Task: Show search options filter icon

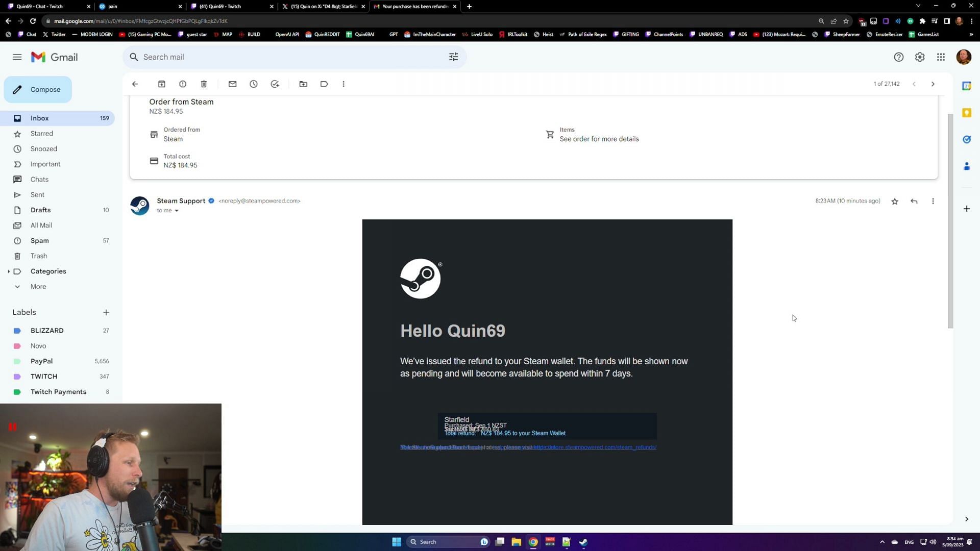Action: pyautogui.click(x=453, y=57)
